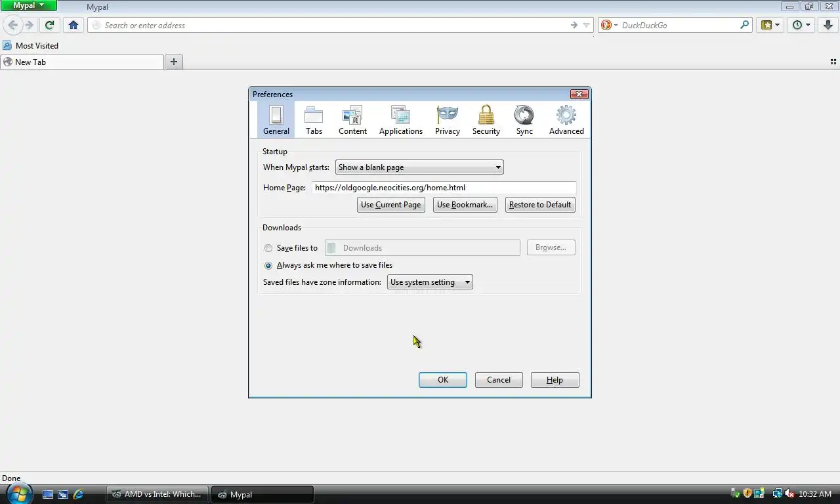Click Safely Remove Hardware tray icon
Viewport: 840px width, 504px height.
click(735, 493)
